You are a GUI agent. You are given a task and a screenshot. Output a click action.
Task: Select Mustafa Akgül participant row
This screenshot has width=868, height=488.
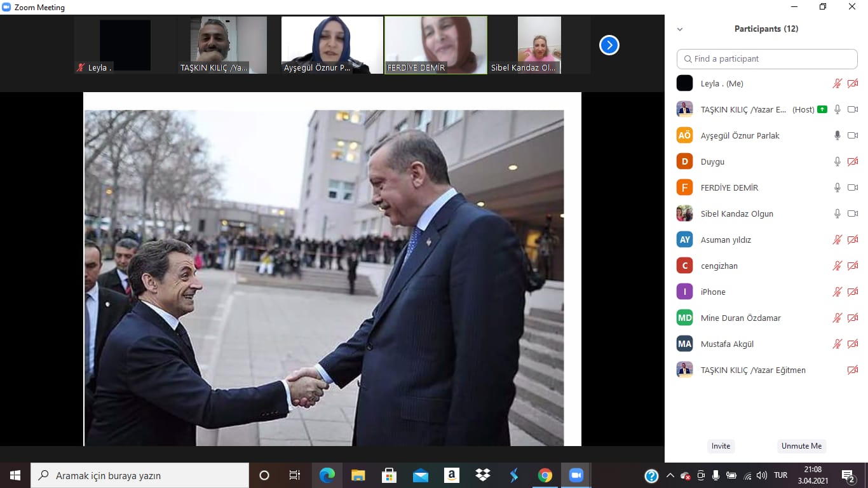click(767, 344)
